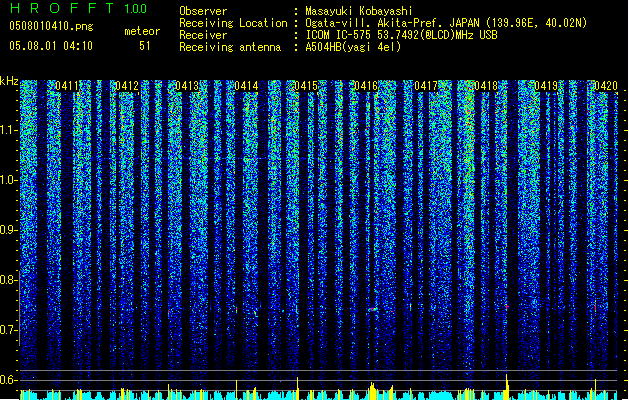Click the ICOM IC-575 53.7492 MHz text
Screen dimensions: 629x400
click(x=401, y=35)
